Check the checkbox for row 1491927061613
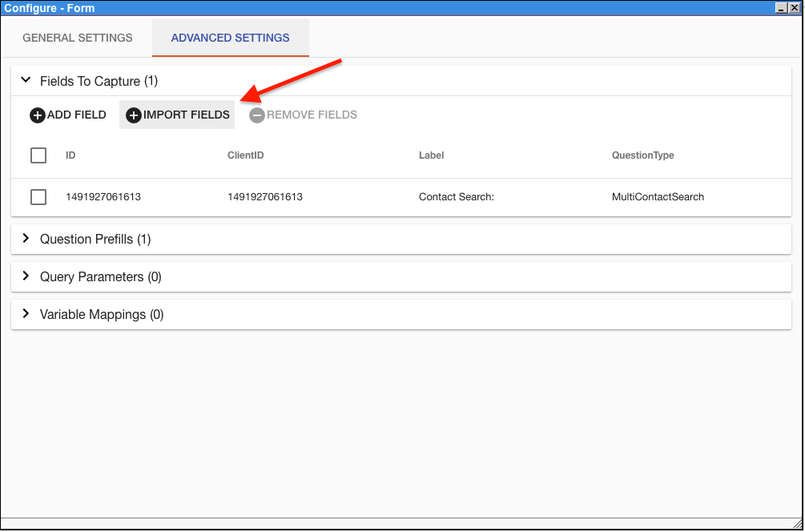This screenshot has width=805, height=532. (38, 196)
